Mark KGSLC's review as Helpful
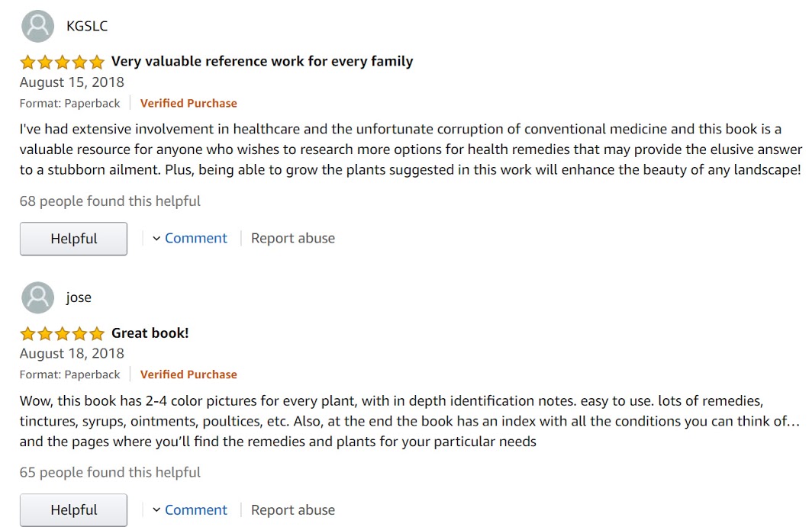Viewport: 812px width, 527px height. 73,239
